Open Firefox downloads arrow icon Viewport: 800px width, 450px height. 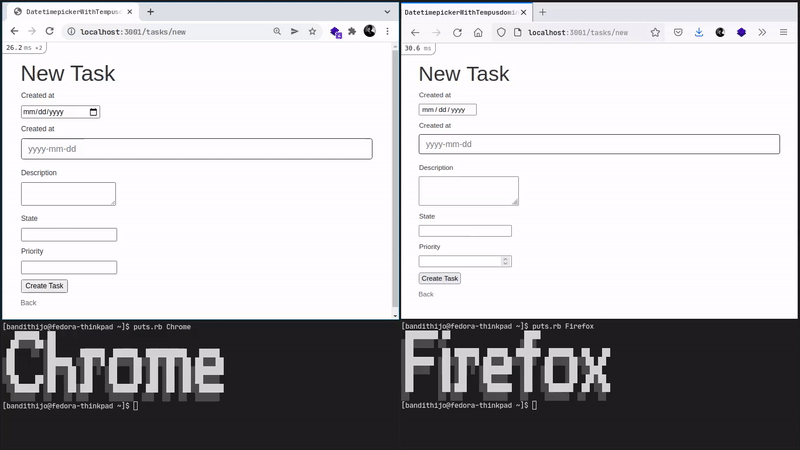coord(698,32)
